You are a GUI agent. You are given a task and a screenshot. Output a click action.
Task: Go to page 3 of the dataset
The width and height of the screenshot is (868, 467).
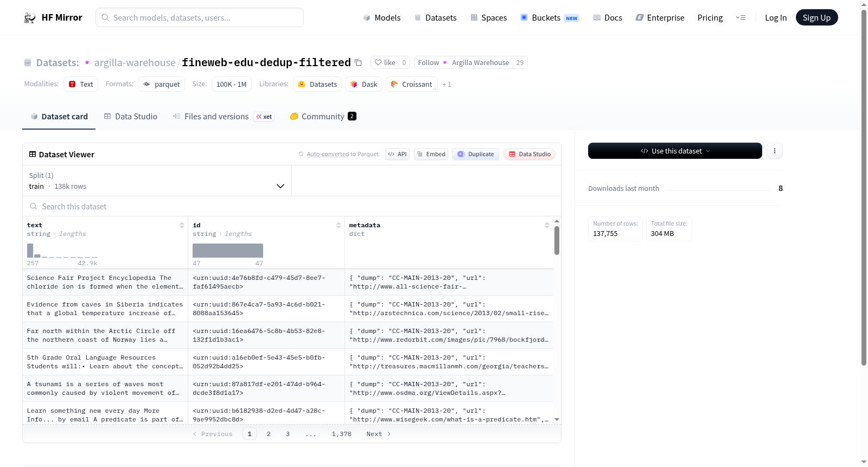point(288,434)
